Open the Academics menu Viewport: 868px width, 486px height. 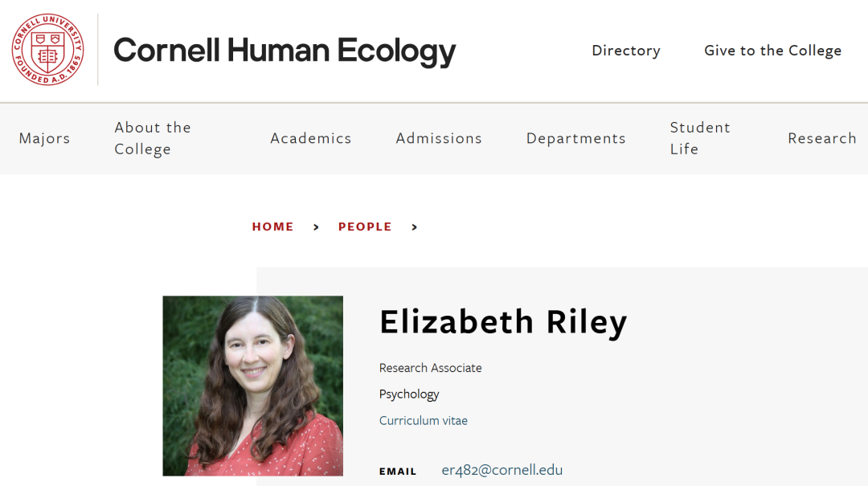[x=311, y=138]
